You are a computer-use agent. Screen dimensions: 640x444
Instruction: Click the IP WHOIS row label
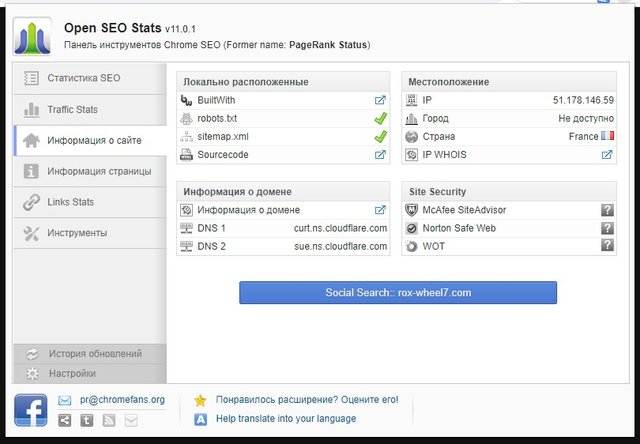444,155
